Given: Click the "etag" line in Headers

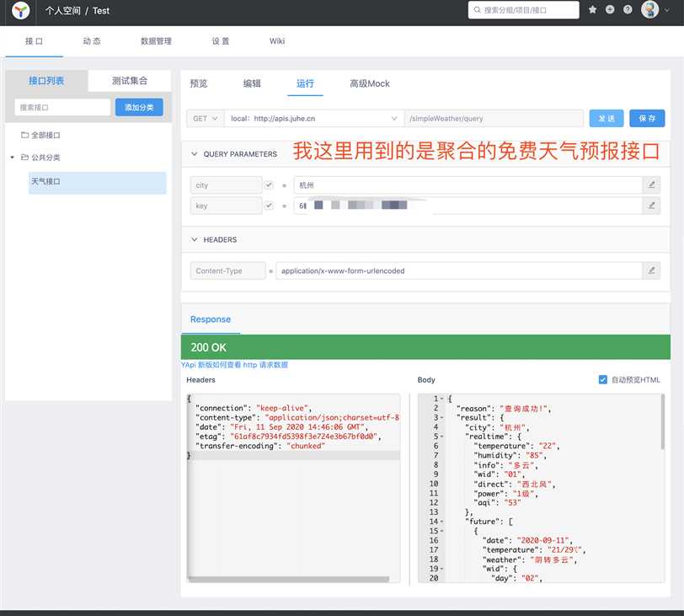Looking at the screenshot, I should pos(288,437).
